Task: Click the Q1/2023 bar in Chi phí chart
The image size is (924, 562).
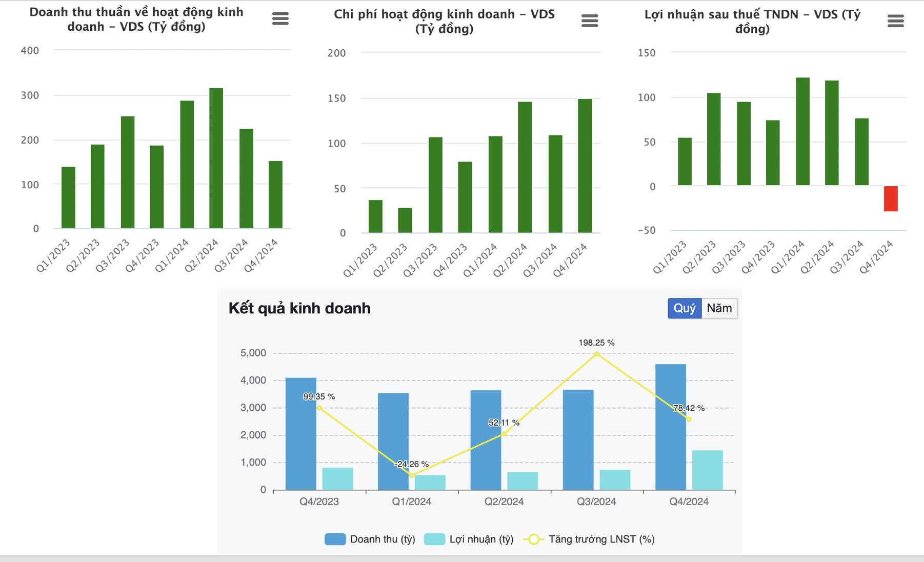Action: [x=375, y=216]
